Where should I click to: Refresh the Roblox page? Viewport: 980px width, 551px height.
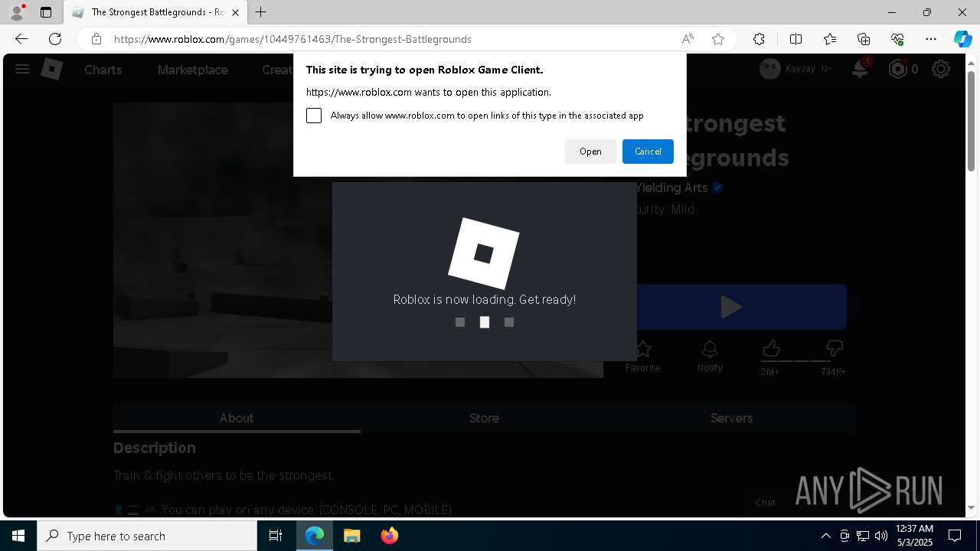[55, 39]
